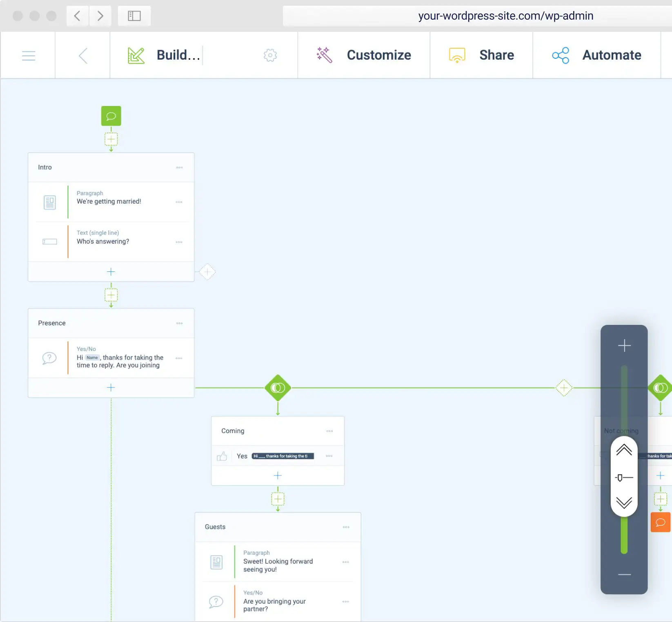Add a block at bottom of Presence
This screenshot has width=672, height=622.
[x=111, y=387]
